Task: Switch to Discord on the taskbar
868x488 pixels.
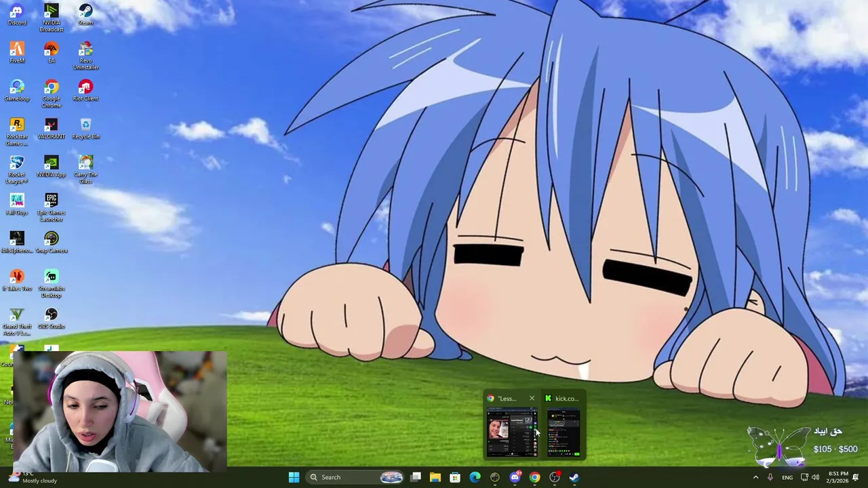Action: point(515,477)
